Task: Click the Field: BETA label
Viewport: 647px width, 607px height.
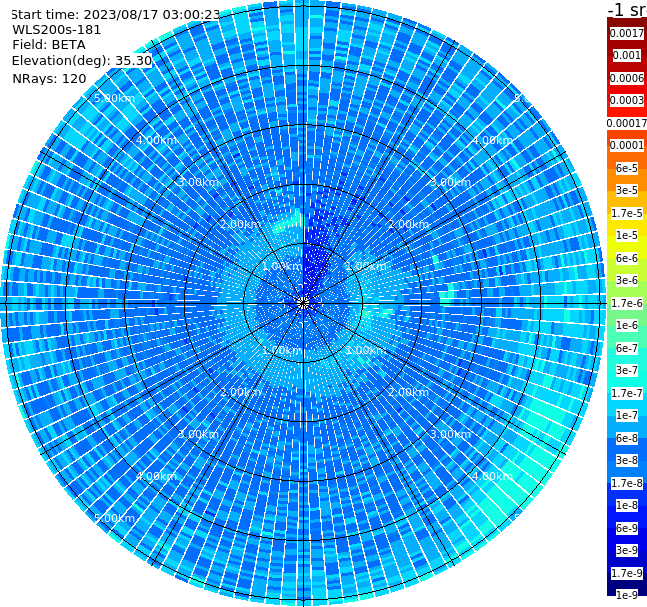Action: (x=49, y=45)
